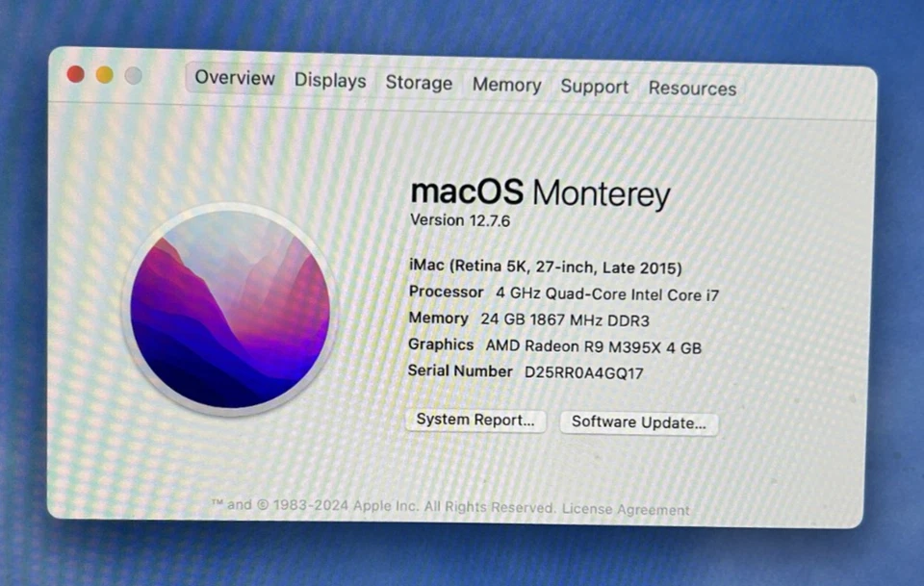
Task: Switch to the Resources tab
Action: tap(692, 88)
